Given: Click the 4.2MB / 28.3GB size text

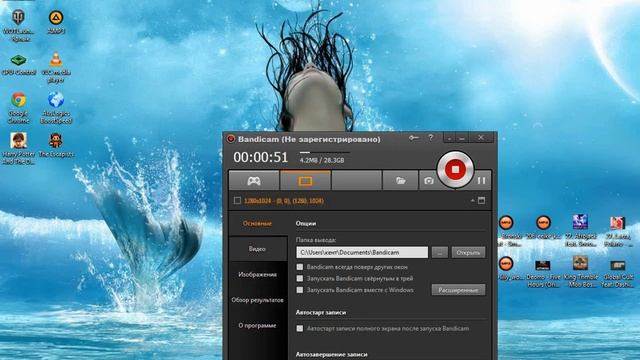Looking at the screenshot, I should (322, 160).
